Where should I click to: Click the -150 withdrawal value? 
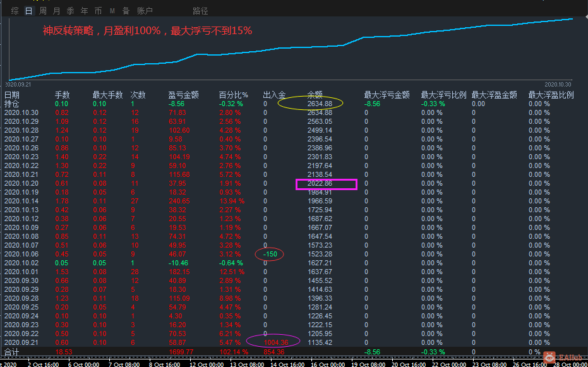270,254
